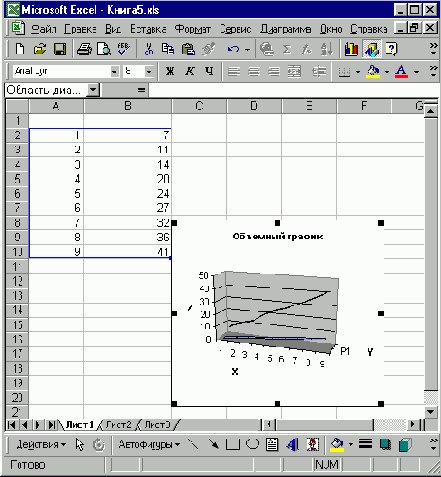Click the AutoSum sigma icon
Viewport: 441px width, 477px height.
pyautogui.click(x=287, y=49)
